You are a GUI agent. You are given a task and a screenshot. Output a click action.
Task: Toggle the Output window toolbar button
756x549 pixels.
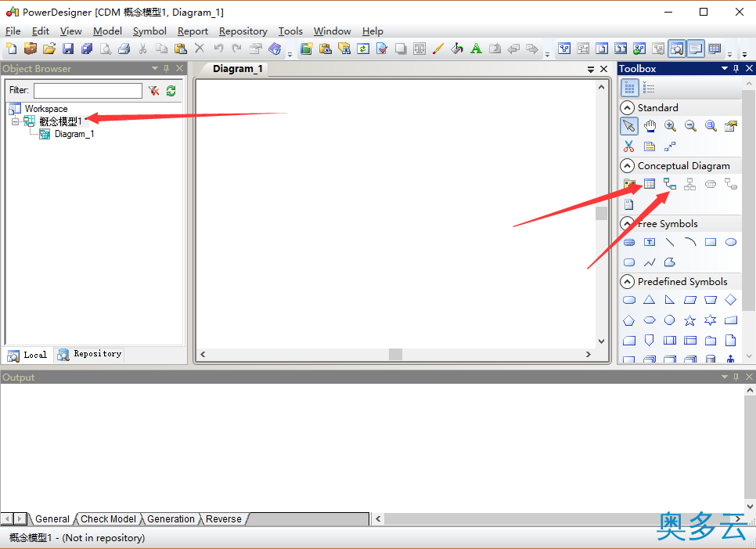tap(696, 49)
